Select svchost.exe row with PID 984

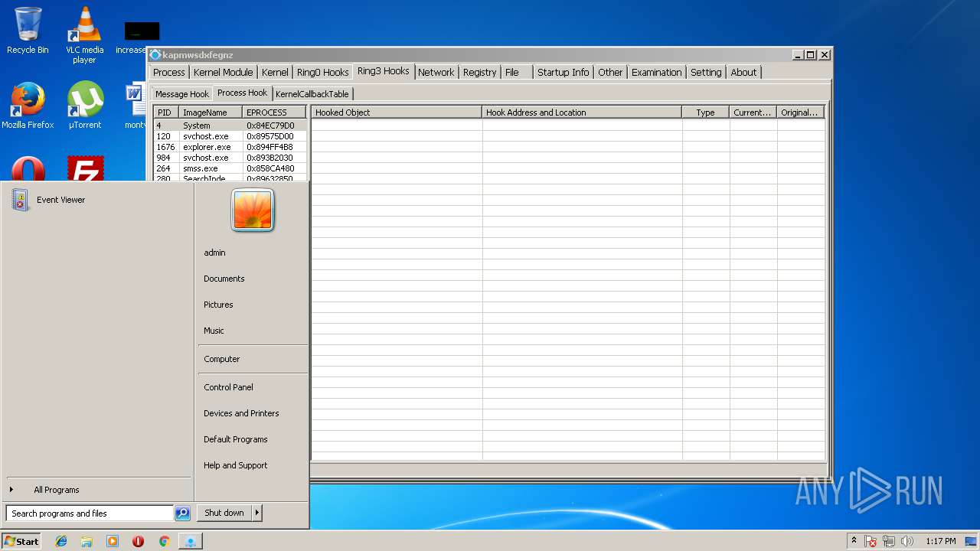pos(230,158)
